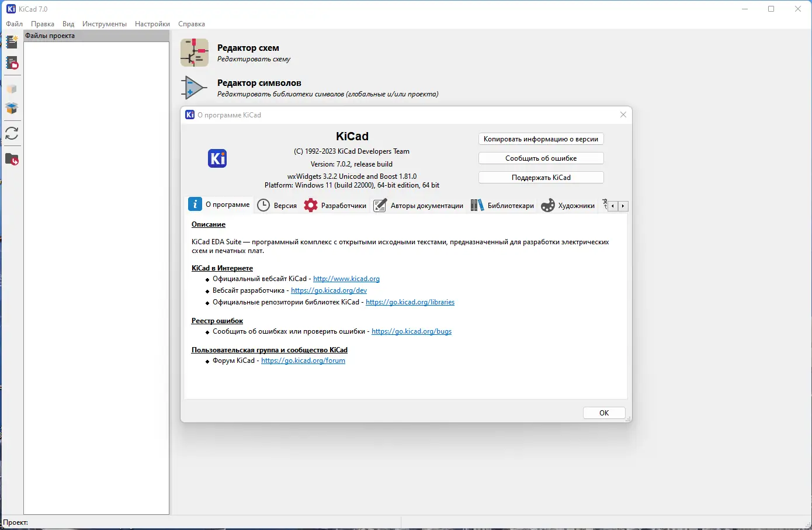This screenshot has height=530, width=812.
Task: Click the 'KiCad в Интернете' heading
Action: click(x=222, y=268)
